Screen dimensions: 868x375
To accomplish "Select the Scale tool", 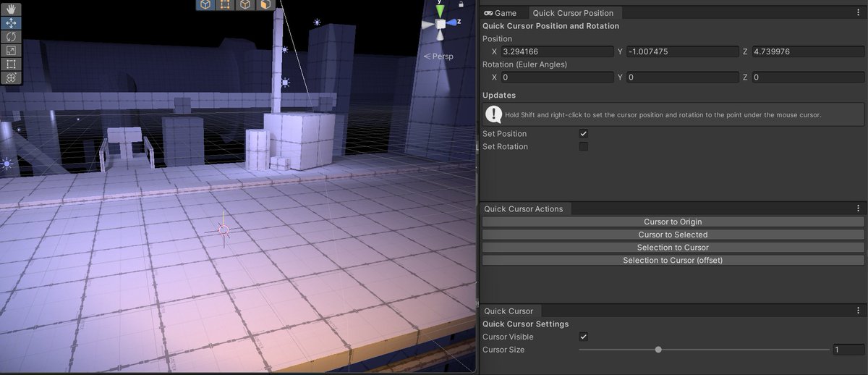I will point(12,51).
